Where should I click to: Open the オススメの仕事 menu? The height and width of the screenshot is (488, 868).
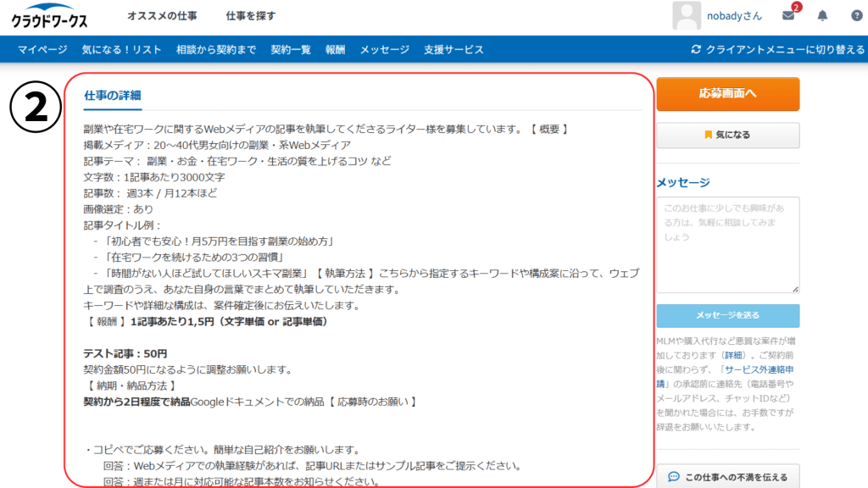162,16
